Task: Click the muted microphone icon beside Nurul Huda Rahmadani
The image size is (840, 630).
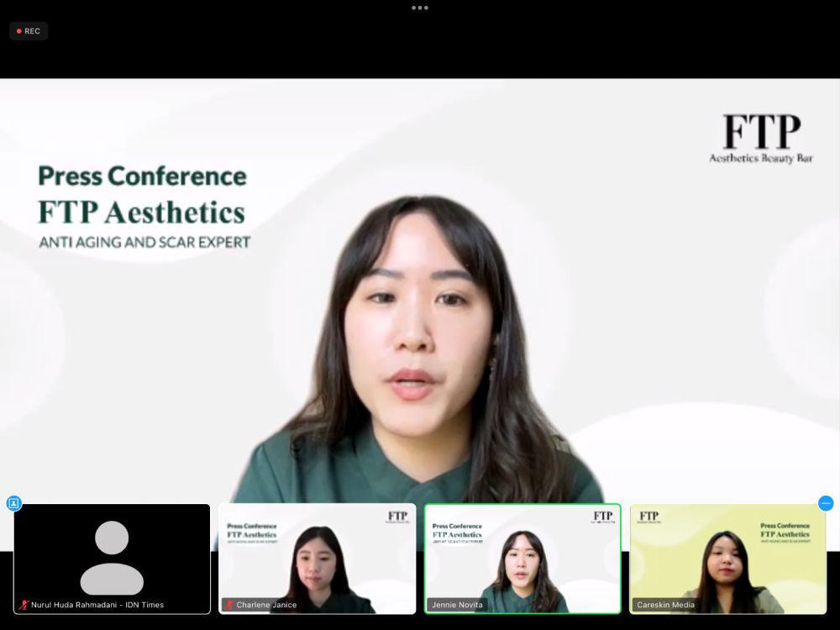Action: tap(24, 605)
